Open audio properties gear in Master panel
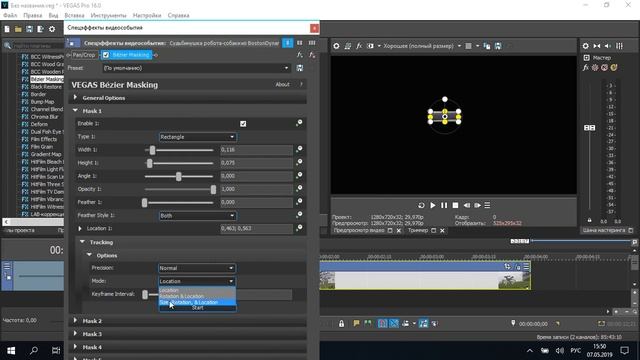640x360 pixels. point(586,46)
